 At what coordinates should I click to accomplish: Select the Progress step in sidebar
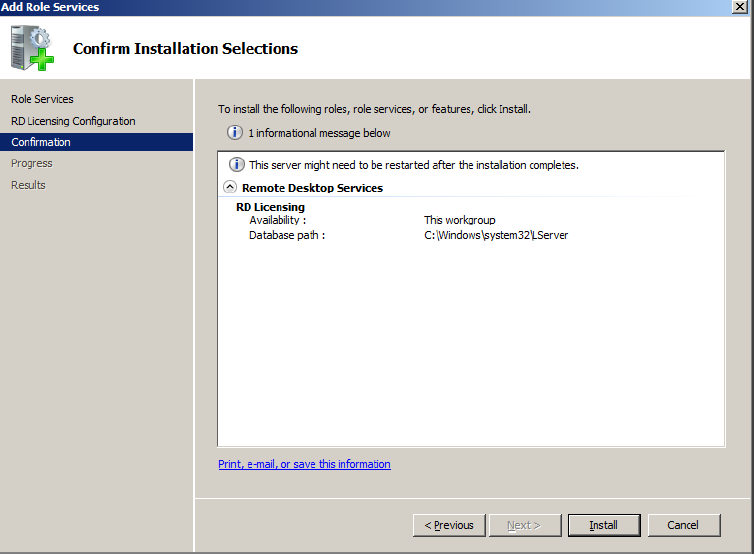click(32, 163)
